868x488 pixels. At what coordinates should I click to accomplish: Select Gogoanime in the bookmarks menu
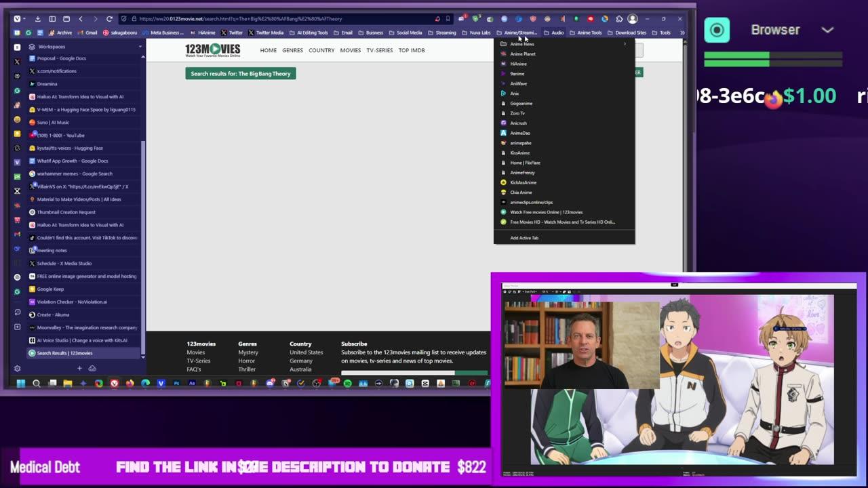[564, 103]
